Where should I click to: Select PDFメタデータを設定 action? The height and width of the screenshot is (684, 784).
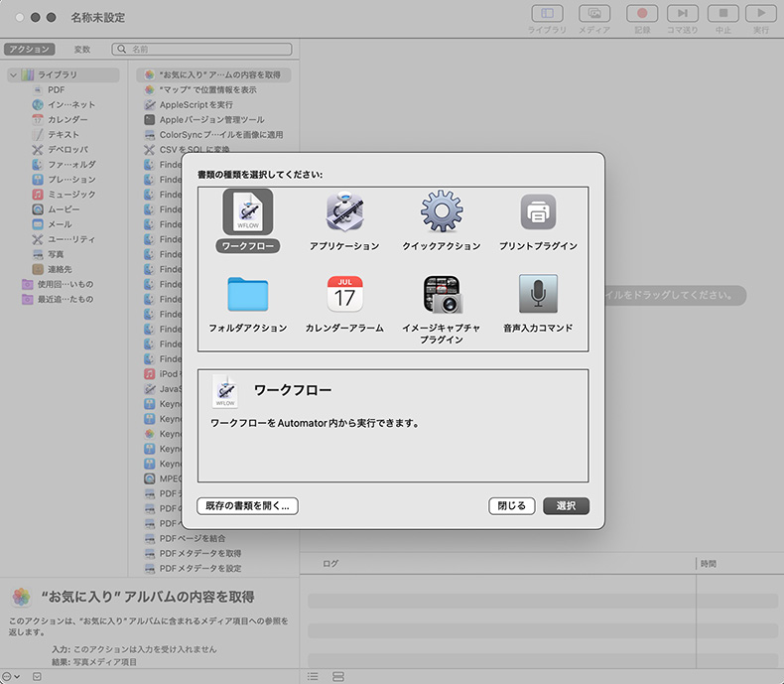coord(200,569)
